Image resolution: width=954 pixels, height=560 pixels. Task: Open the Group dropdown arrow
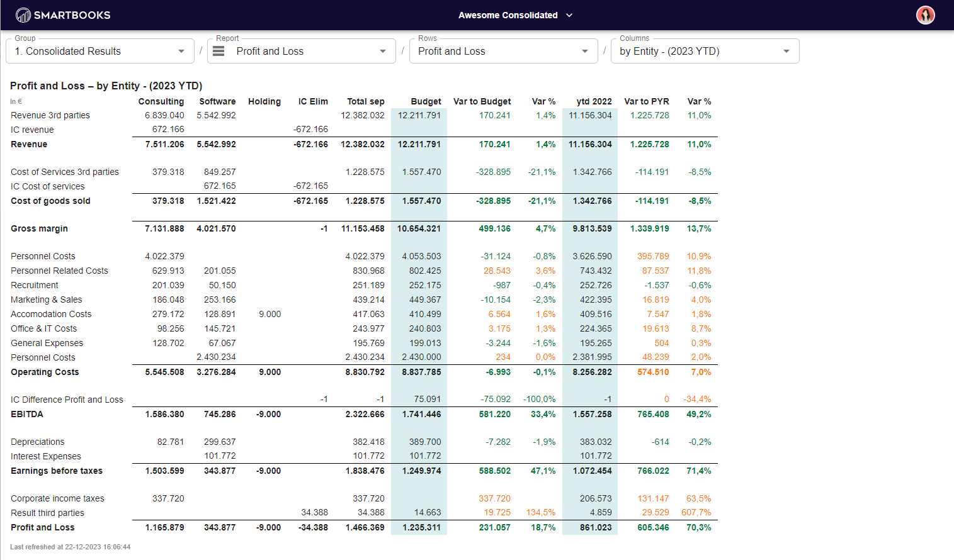coord(181,52)
